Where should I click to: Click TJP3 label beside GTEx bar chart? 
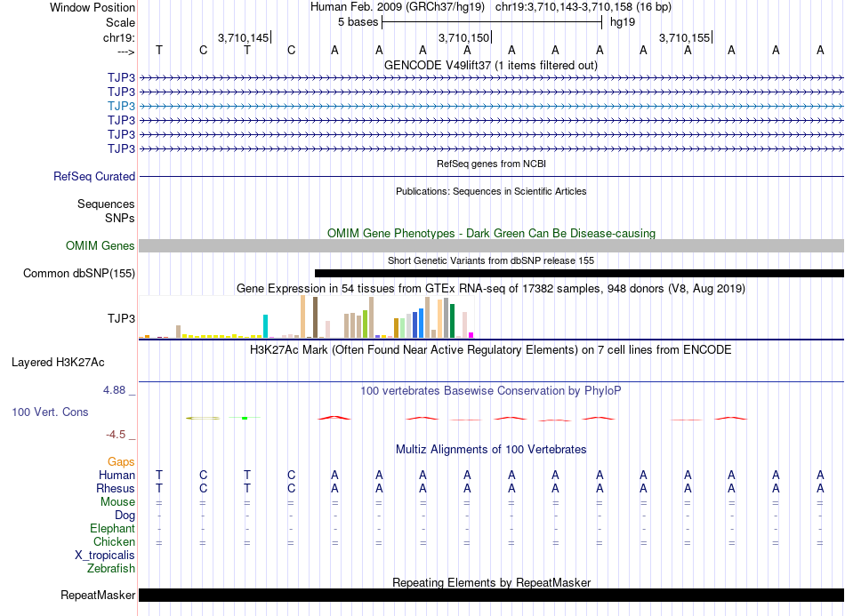(121, 319)
